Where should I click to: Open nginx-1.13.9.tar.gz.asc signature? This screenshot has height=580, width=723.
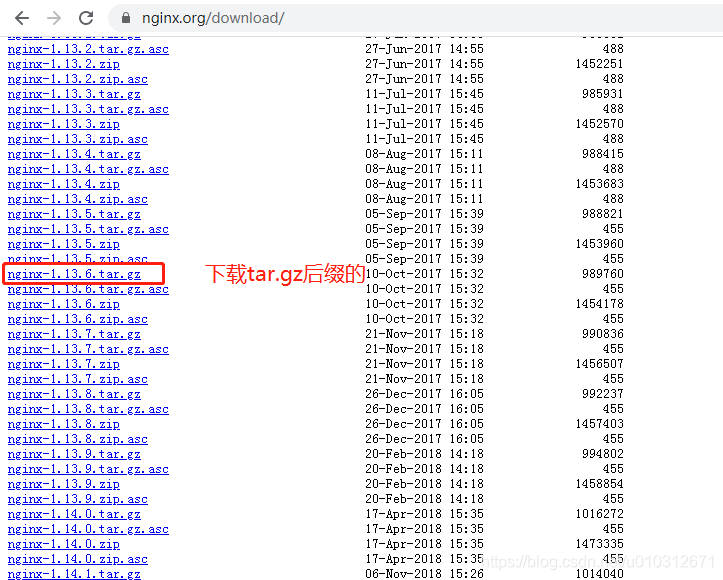88,469
